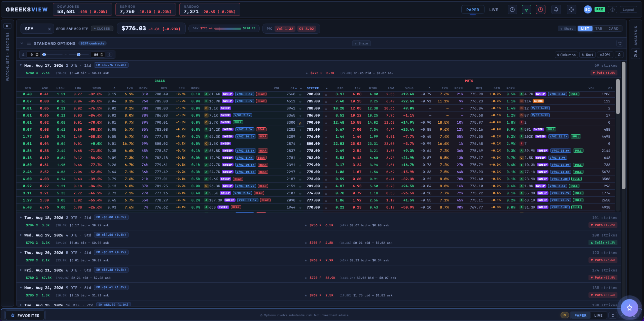Open the Sort dropdown
This screenshot has width=644, height=321.
click(x=587, y=55)
